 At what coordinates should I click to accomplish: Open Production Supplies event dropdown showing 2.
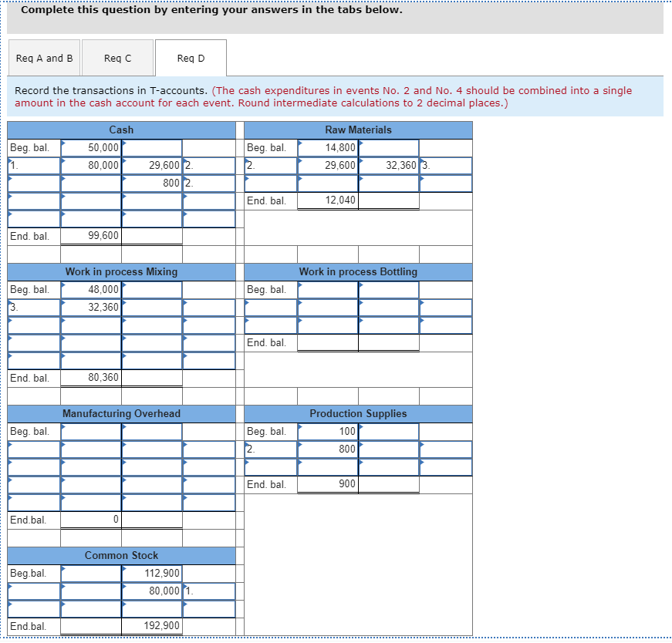pos(271,449)
